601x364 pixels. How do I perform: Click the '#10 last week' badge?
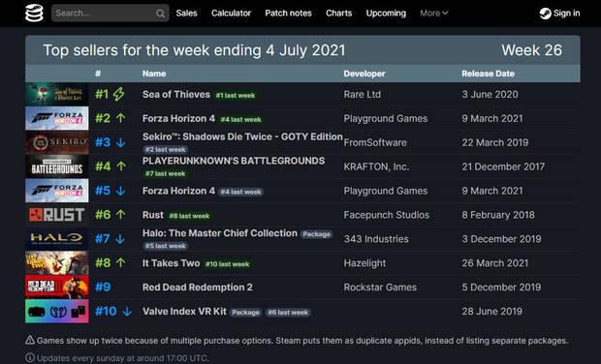pyautogui.click(x=227, y=264)
